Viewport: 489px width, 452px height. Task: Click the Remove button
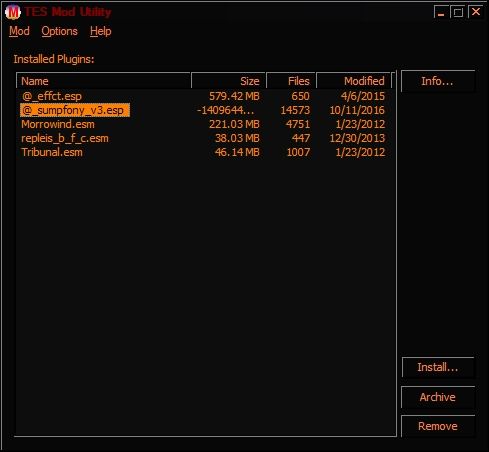(x=438, y=426)
